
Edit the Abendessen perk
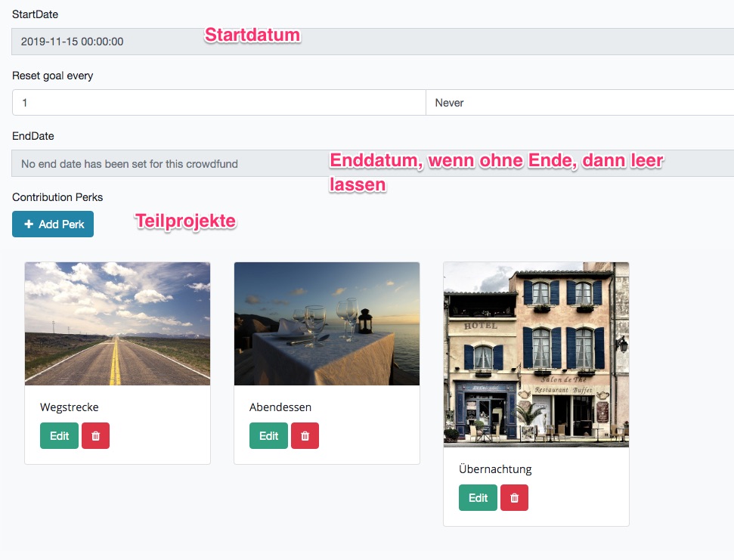pos(268,435)
